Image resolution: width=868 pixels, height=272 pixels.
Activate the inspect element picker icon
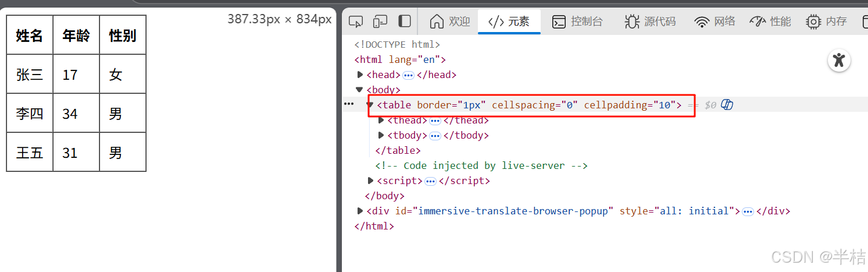356,22
